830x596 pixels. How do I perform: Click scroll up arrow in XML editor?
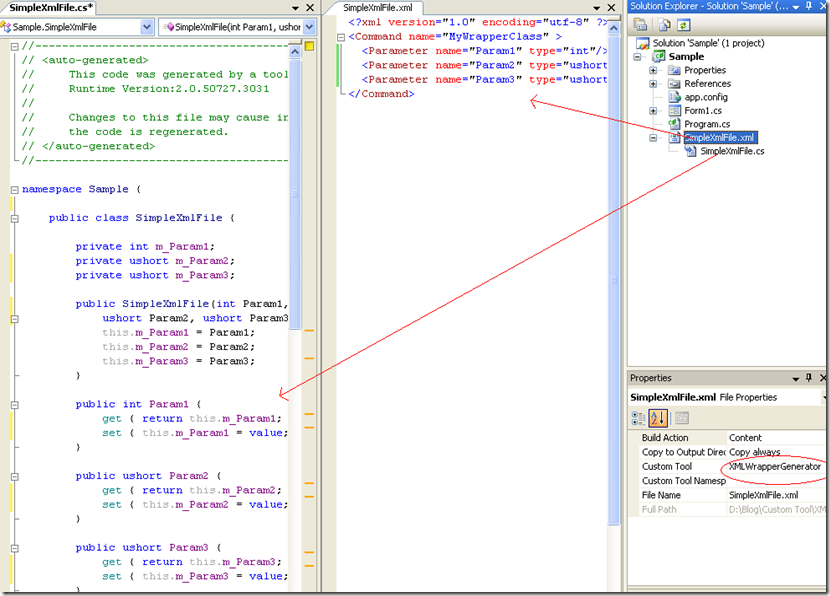coord(614,28)
